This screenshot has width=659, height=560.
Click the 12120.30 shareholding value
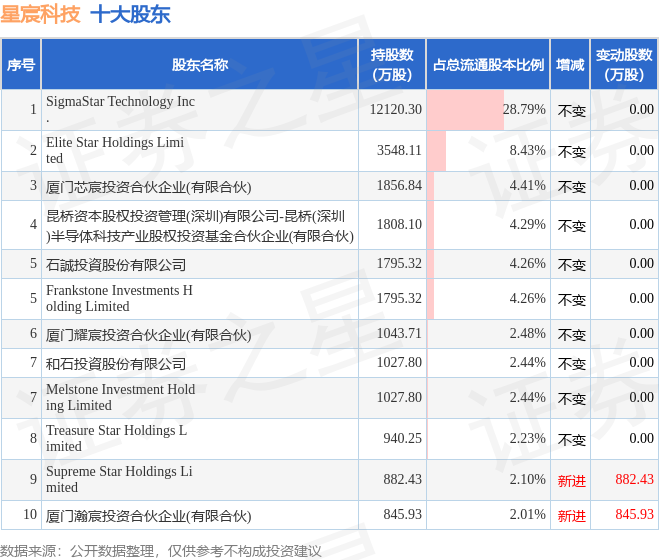tap(395, 109)
